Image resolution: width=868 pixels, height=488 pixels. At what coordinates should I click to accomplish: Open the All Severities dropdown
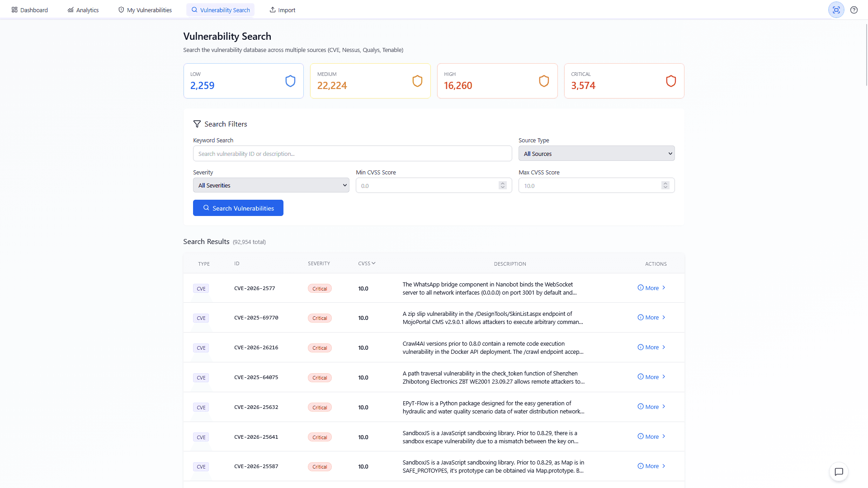pos(271,185)
